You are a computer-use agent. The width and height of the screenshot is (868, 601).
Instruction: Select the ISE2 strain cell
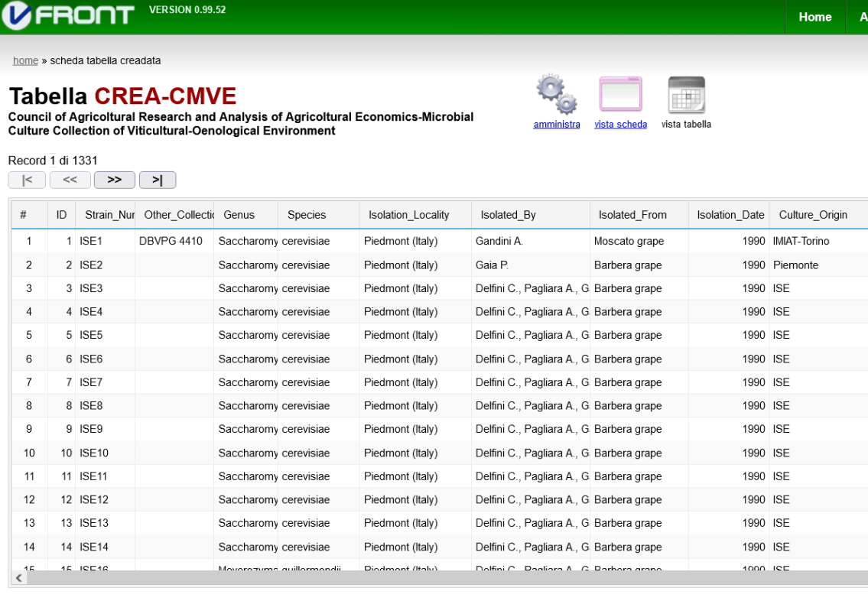point(106,265)
